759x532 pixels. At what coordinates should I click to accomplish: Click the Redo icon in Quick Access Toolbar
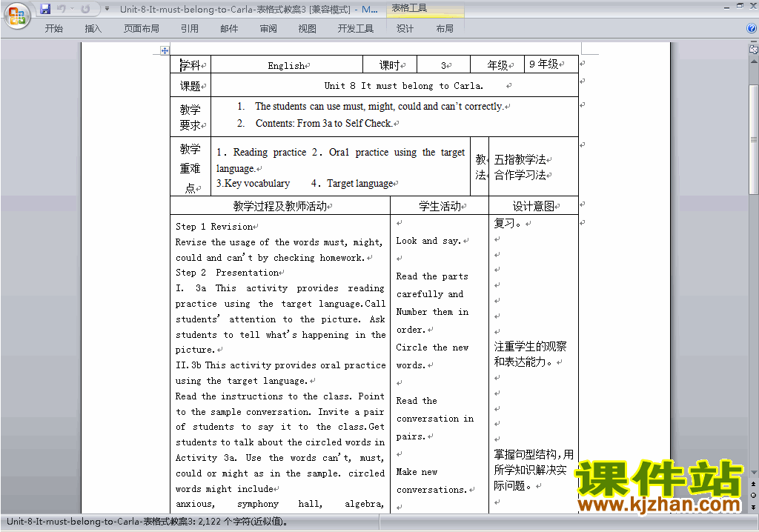(x=85, y=9)
